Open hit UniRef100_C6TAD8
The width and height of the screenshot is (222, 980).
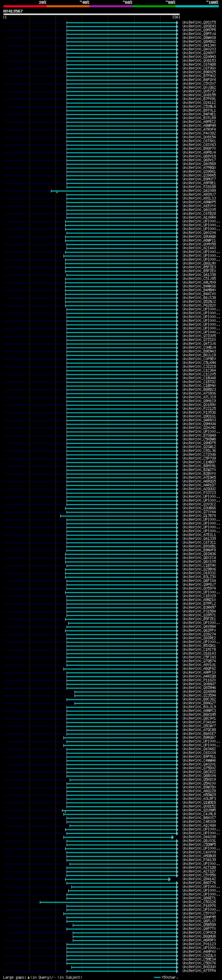point(199,64)
